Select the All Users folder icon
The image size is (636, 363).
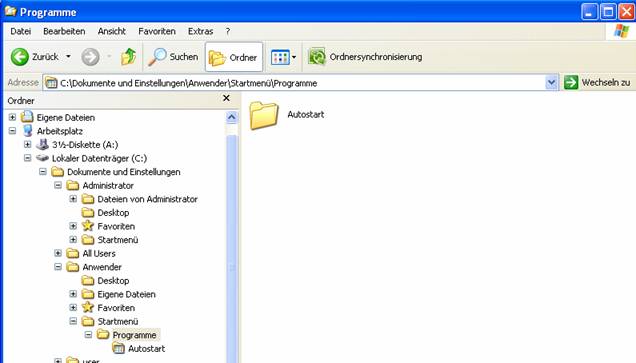tap(73, 253)
